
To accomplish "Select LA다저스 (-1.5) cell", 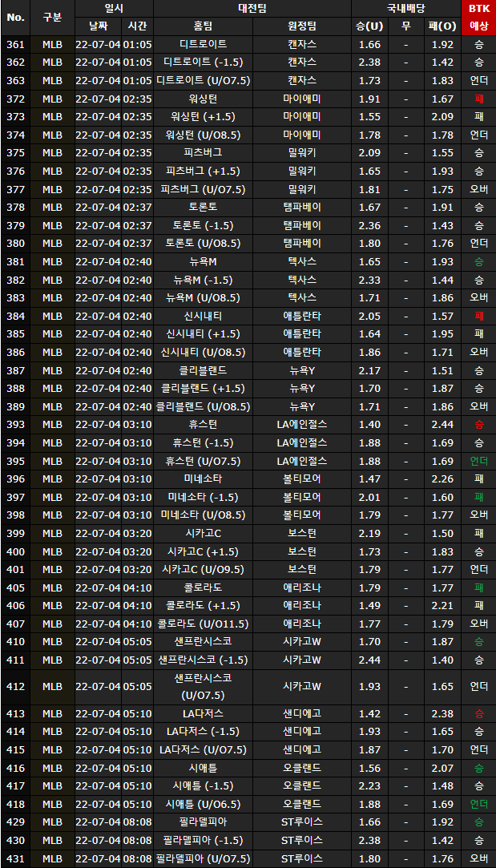I will (204, 731).
